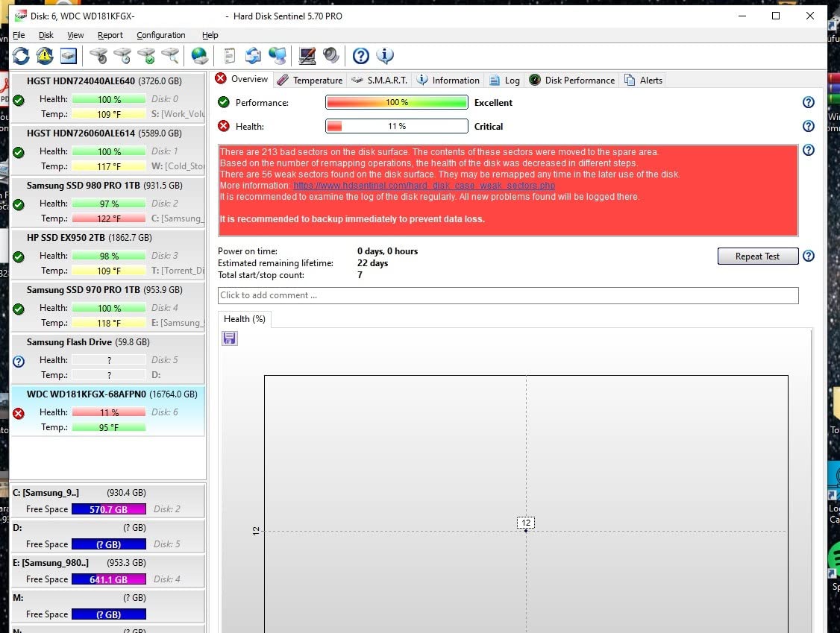Switch to the Alerts tab
Image resolution: width=840 pixels, height=633 pixels.
click(643, 81)
